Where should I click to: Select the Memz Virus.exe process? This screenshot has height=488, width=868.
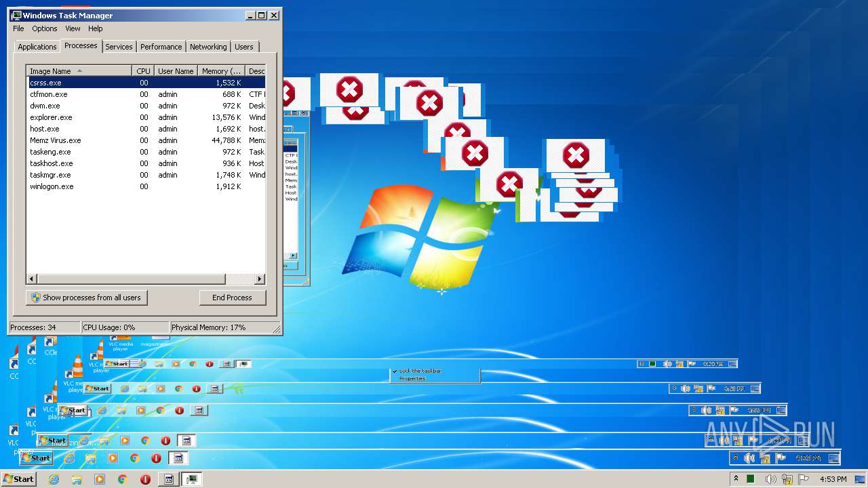tap(146, 140)
